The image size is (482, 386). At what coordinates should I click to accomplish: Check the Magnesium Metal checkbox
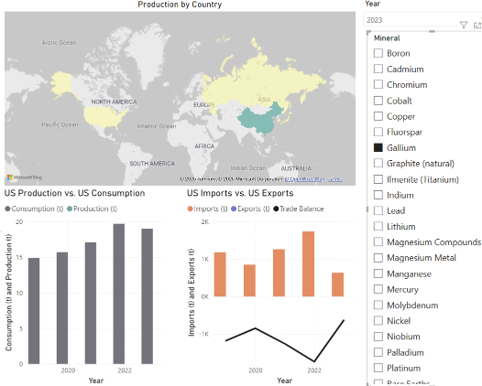click(x=378, y=258)
